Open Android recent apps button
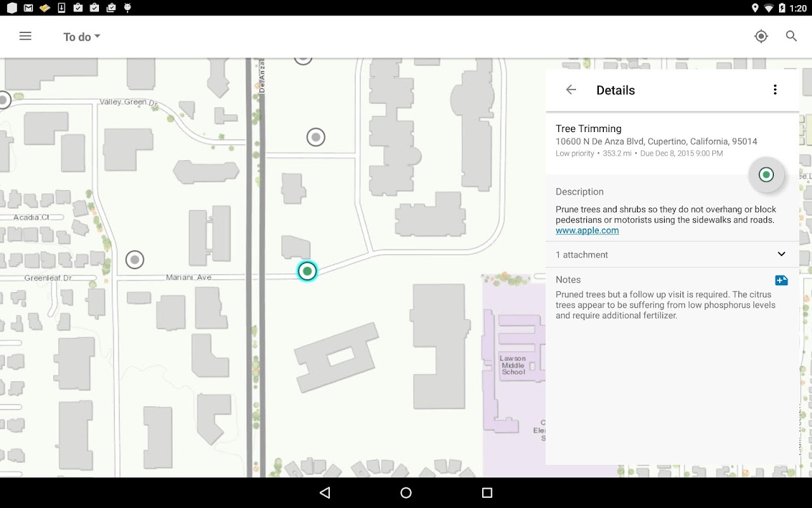The width and height of the screenshot is (812, 508). coord(487,493)
